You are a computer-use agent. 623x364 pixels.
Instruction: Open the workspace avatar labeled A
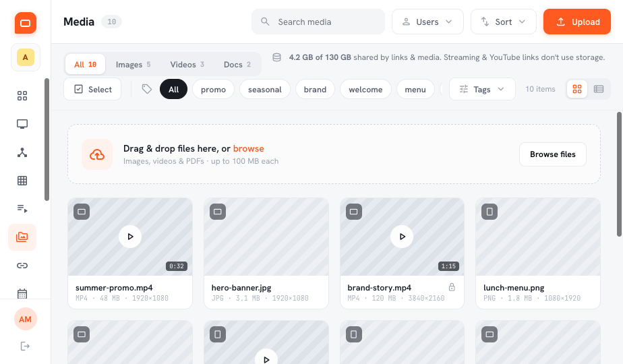26,57
